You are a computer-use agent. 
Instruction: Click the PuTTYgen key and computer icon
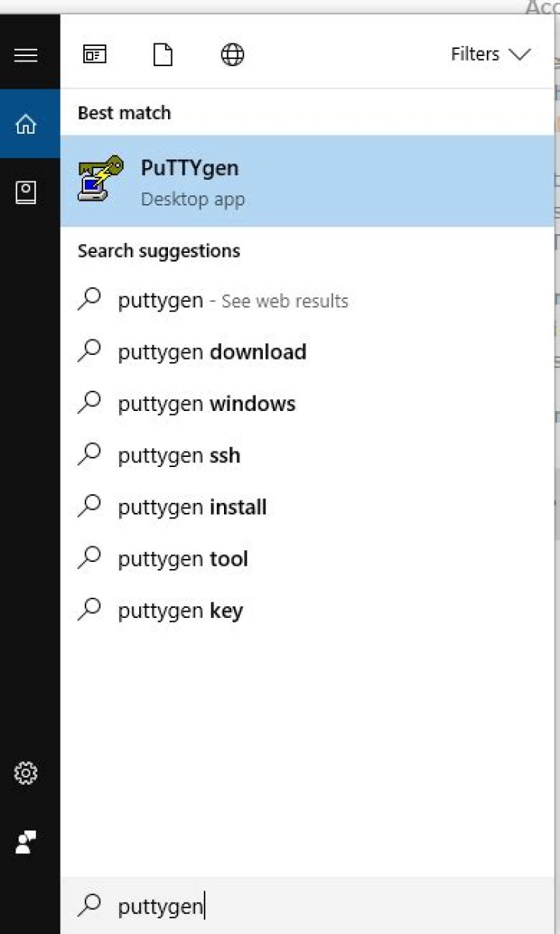[100, 179]
